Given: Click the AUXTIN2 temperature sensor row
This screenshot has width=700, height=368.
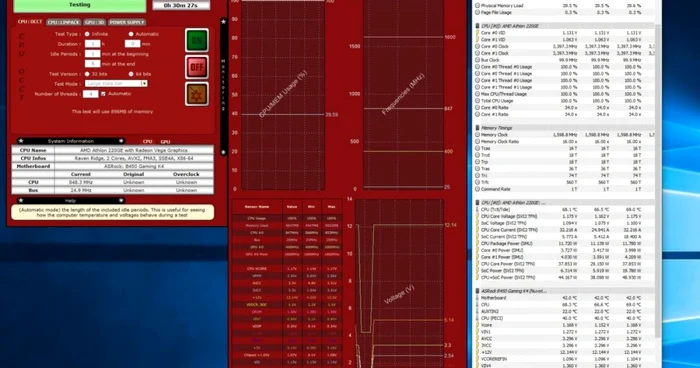Looking at the screenshot, I should (565, 311).
